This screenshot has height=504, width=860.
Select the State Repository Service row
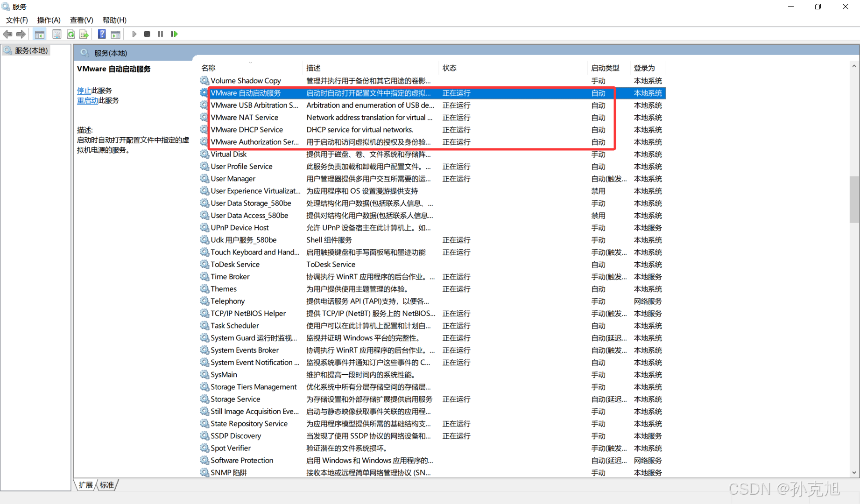[x=432, y=424]
